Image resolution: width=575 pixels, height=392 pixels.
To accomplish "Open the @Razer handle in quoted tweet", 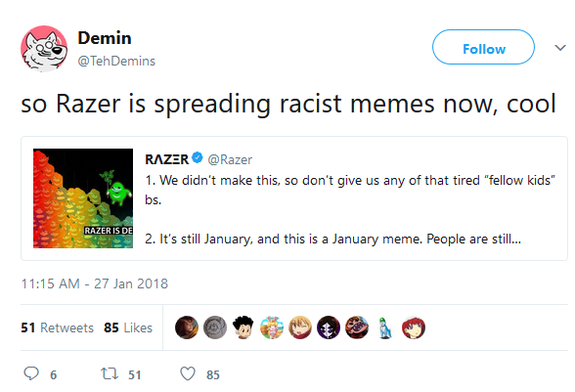I will pyautogui.click(x=230, y=159).
